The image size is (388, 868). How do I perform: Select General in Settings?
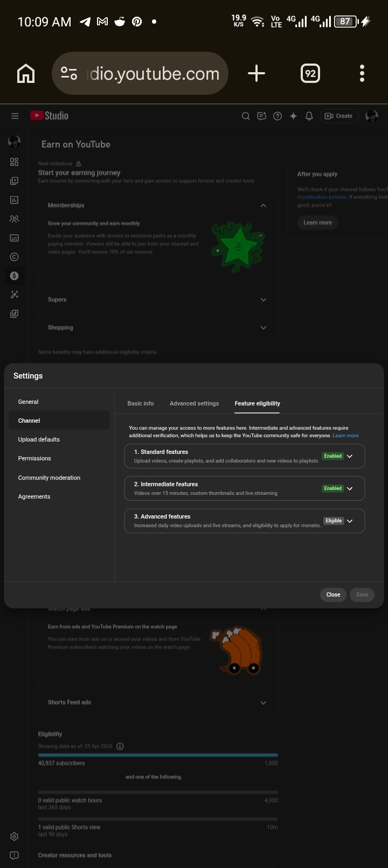coord(59,402)
